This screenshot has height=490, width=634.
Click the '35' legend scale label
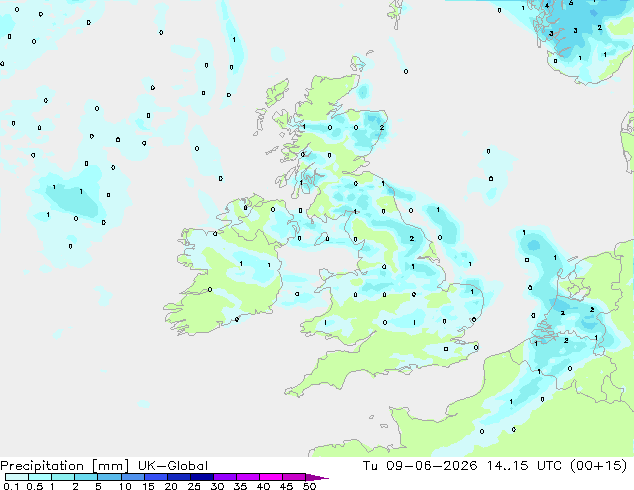tap(240, 486)
